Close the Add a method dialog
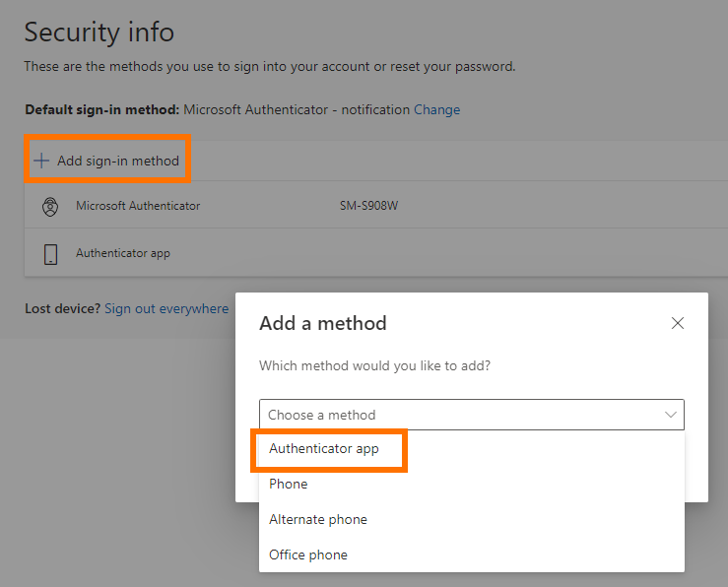This screenshot has width=728, height=587. [678, 323]
